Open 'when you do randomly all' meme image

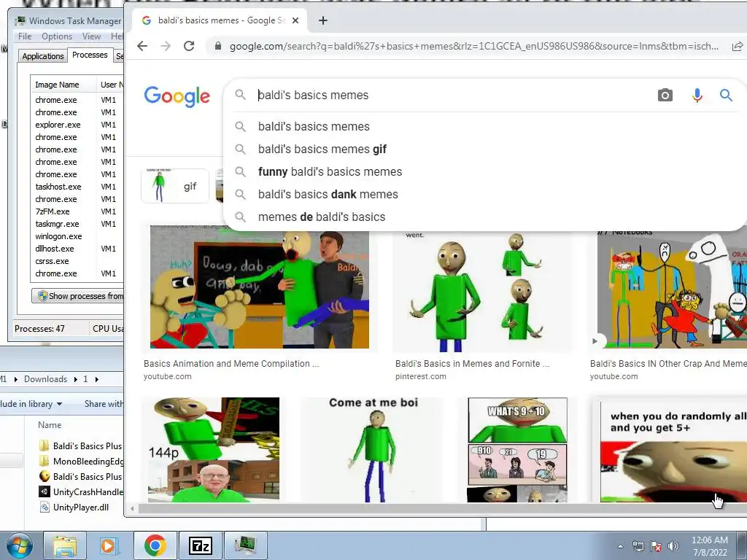tap(673, 451)
